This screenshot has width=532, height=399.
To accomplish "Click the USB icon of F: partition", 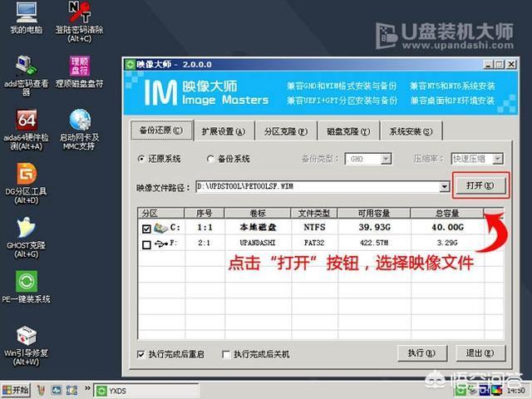I will point(160,244).
